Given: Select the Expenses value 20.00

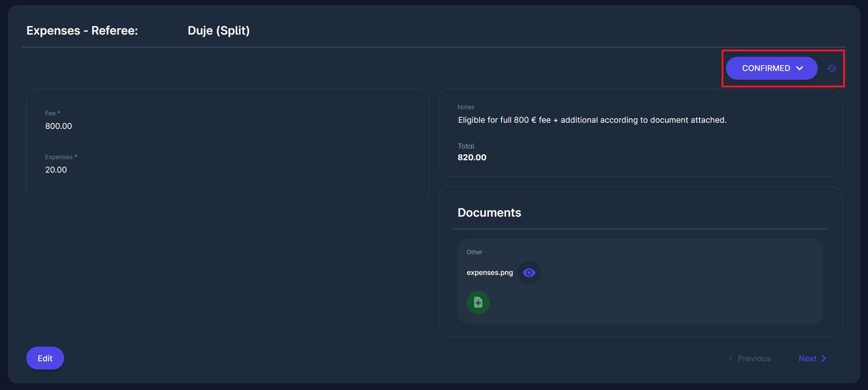Looking at the screenshot, I should [56, 170].
